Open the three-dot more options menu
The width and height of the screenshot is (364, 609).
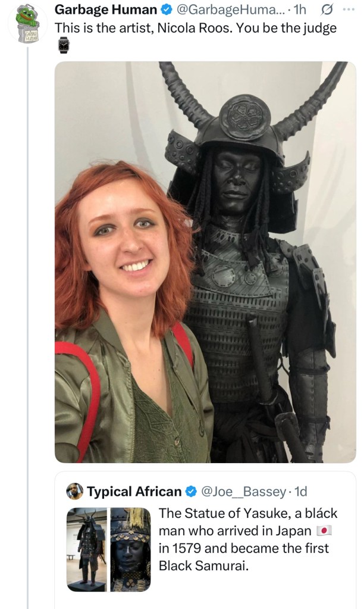[x=349, y=10]
